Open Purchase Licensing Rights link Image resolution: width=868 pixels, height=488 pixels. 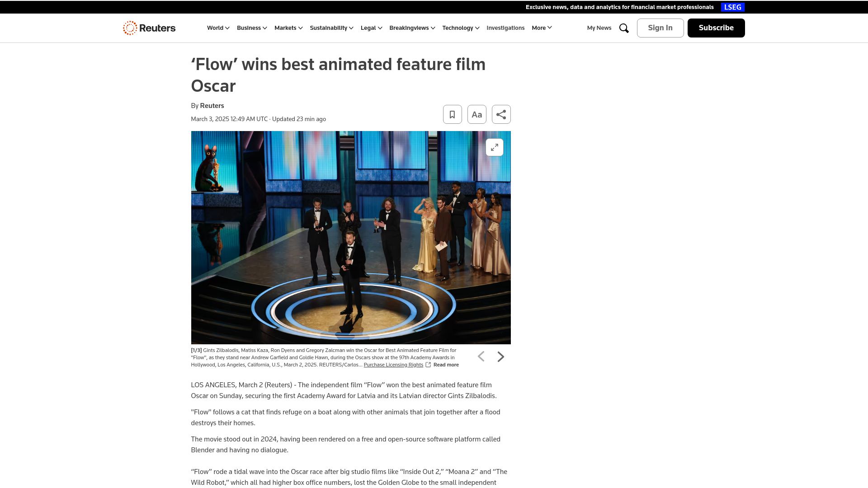(393, 365)
